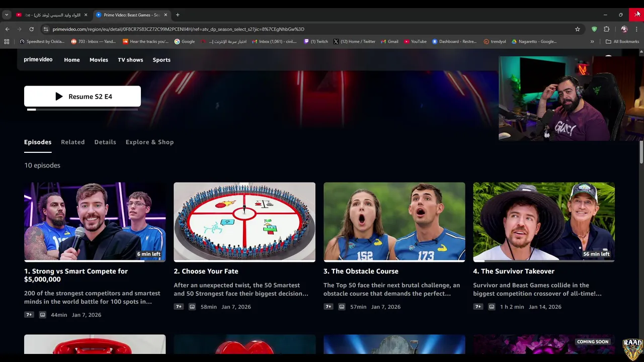Viewport: 644px width, 362px height.
Task: Click the subtitles icon under episode 3
Action: point(342,307)
